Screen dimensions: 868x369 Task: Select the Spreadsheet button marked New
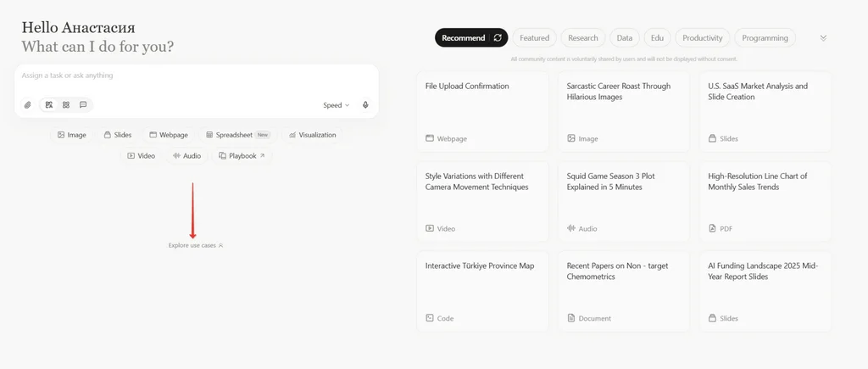point(237,135)
